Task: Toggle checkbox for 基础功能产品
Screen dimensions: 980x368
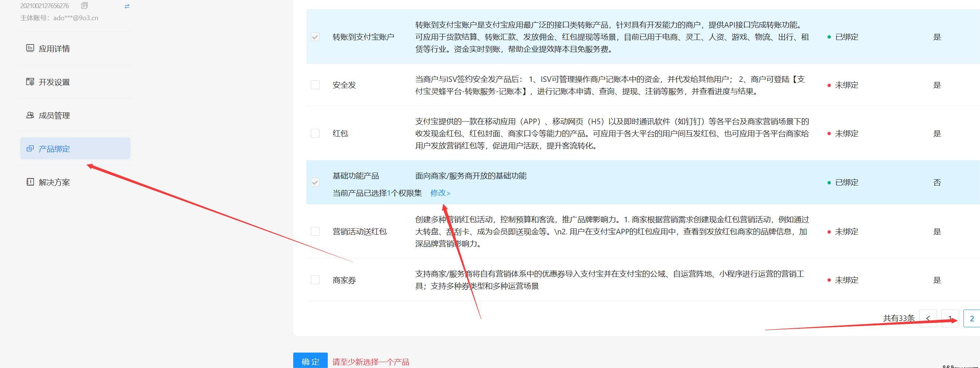Action: pos(315,183)
